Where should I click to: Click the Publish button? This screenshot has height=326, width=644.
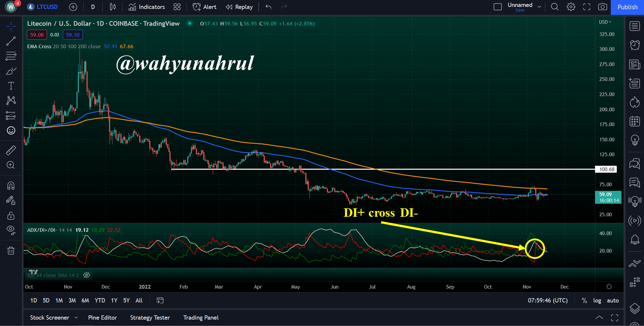628,7
